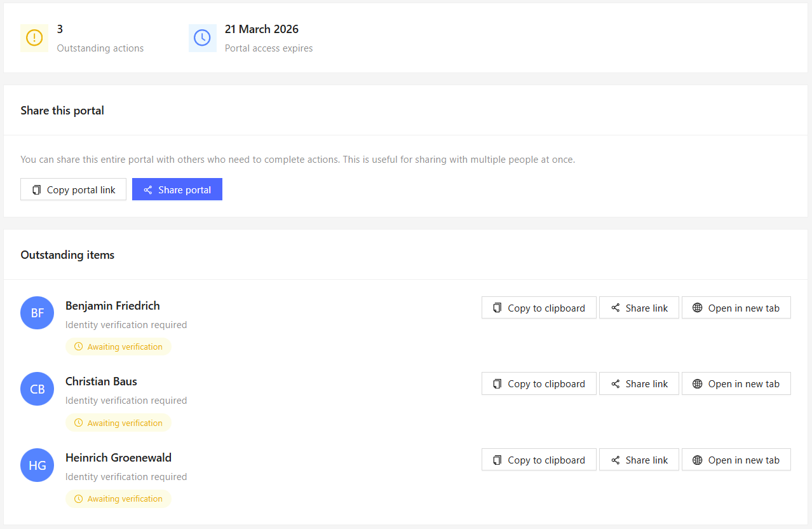Image resolution: width=812 pixels, height=529 pixels.
Task: Click 'Identity verification required' under Christian Baus
Action: click(x=126, y=401)
